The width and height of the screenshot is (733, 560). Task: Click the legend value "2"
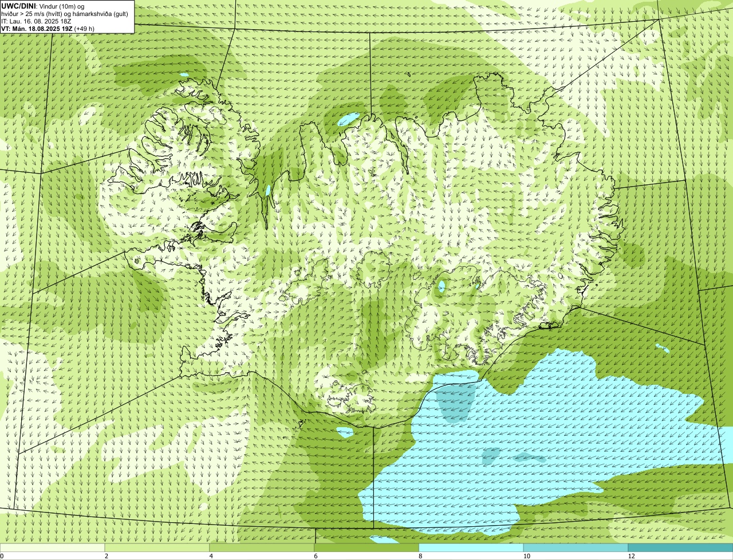107,556
